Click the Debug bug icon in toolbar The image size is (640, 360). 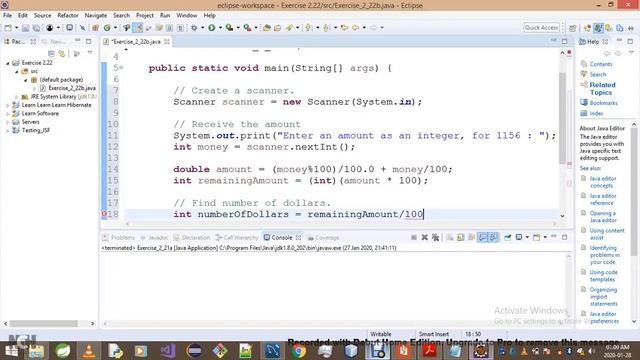pos(194,28)
